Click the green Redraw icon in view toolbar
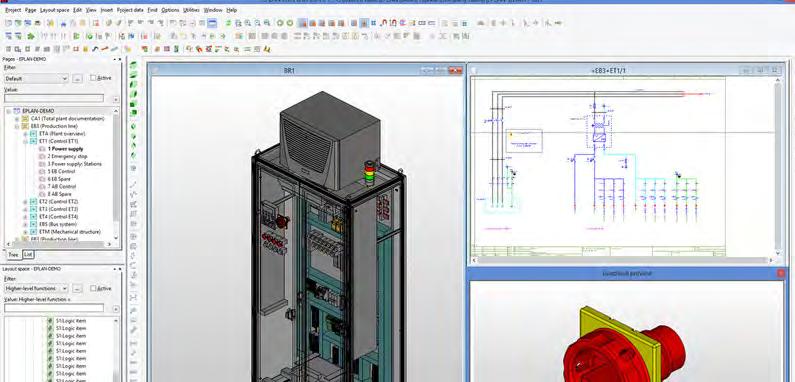The height and width of the screenshot is (382, 795). [229, 23]
